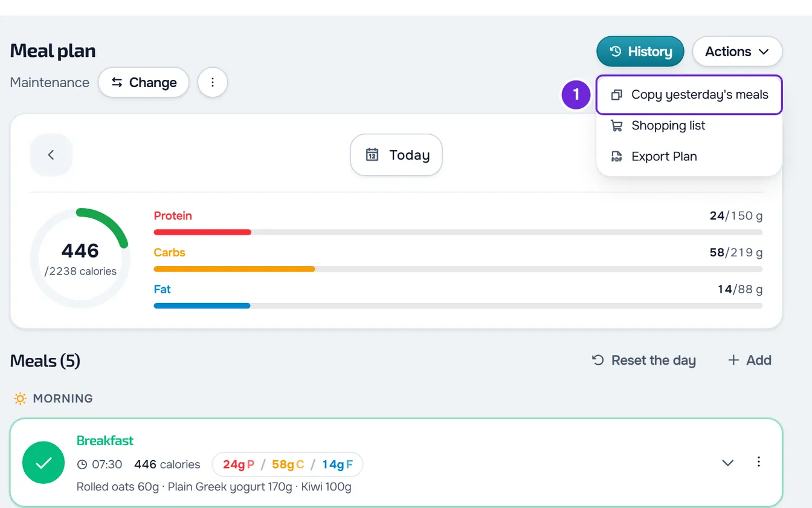This screenshot has width=812, height=508.
Task: Add a new meal
Action: pos(750,360)
